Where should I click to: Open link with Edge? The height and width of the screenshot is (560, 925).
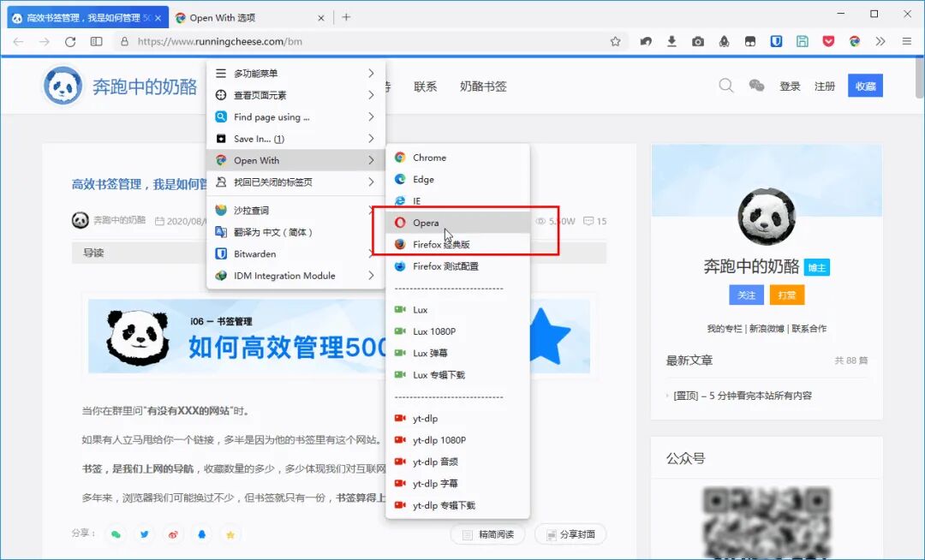click(x=457, y=179)
